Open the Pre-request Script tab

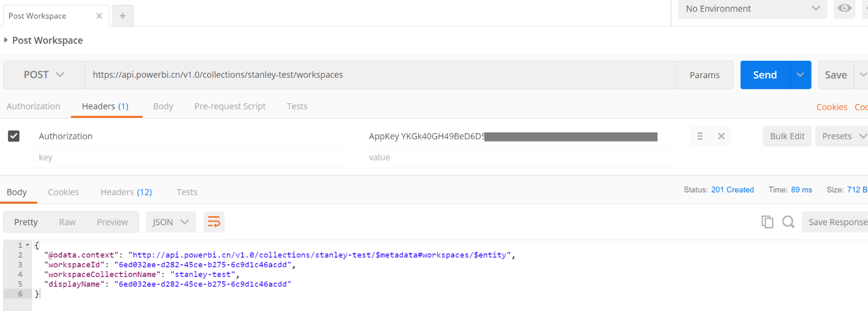coord(229,106)
